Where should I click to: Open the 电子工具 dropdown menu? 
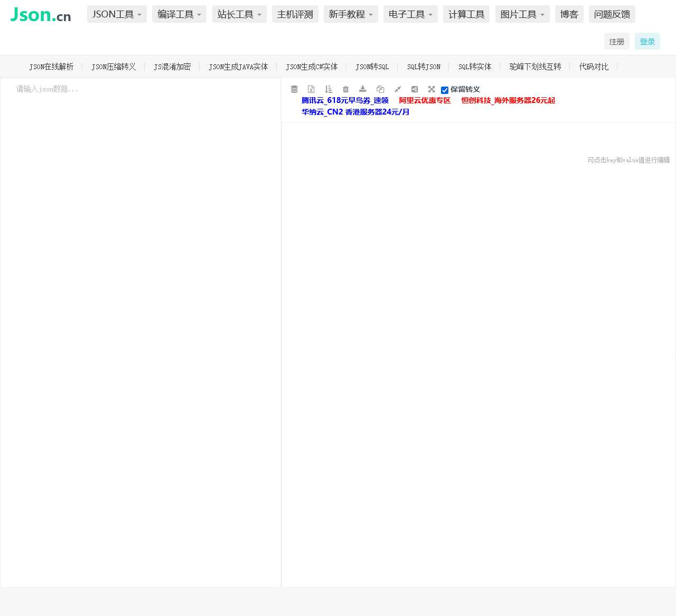coord(410,14)
